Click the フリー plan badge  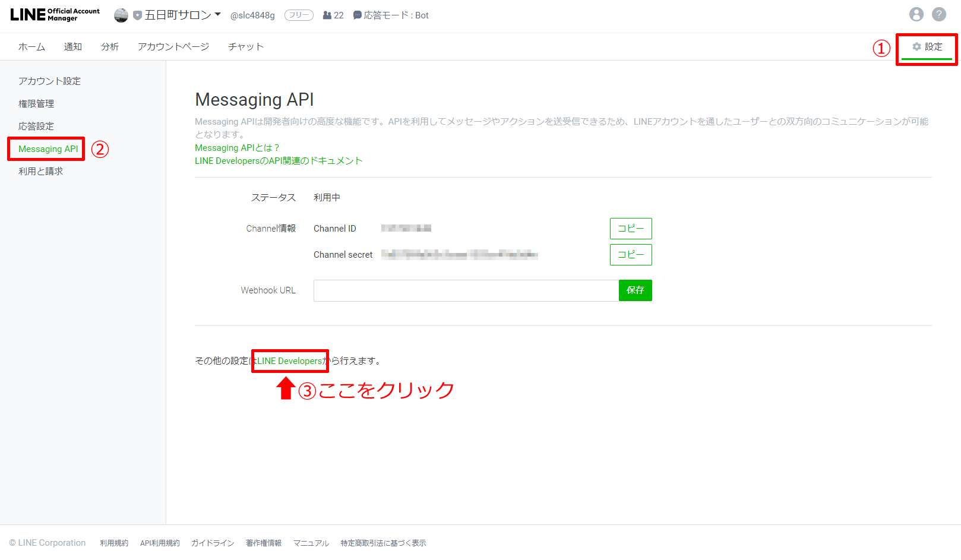pos(299,15)
